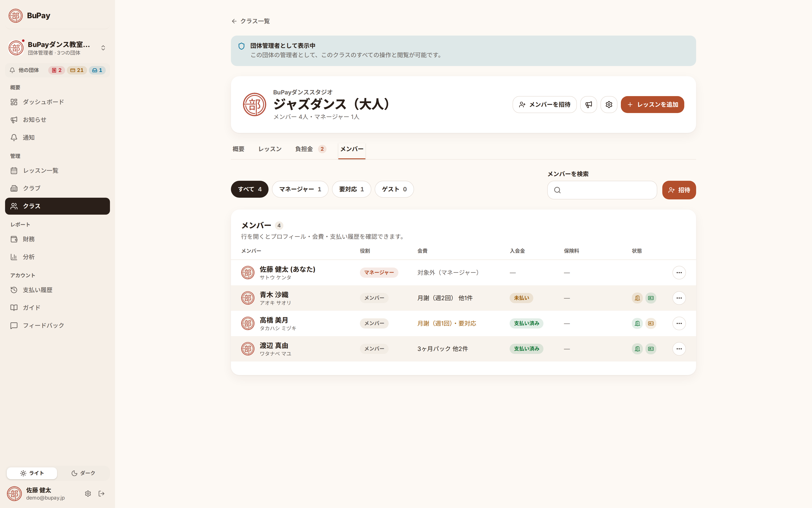The image size is (812, 508).
Task: Open the more options menu for 佐藤 健太
Action: click(679, 272)
